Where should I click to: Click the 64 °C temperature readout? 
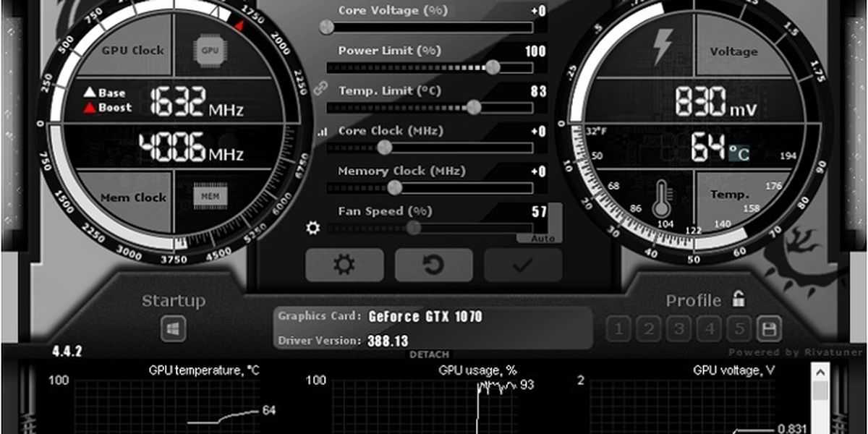click(x=721, y=148)
